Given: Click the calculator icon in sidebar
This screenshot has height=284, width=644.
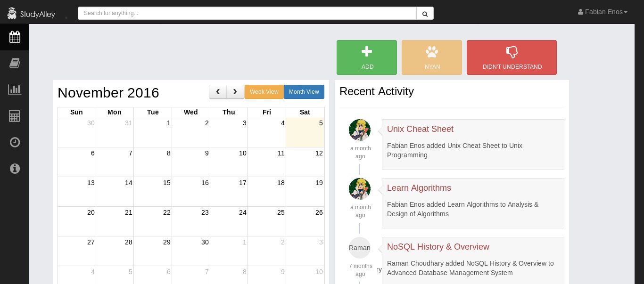Looking at the screenshot, I should pos(15,116).
